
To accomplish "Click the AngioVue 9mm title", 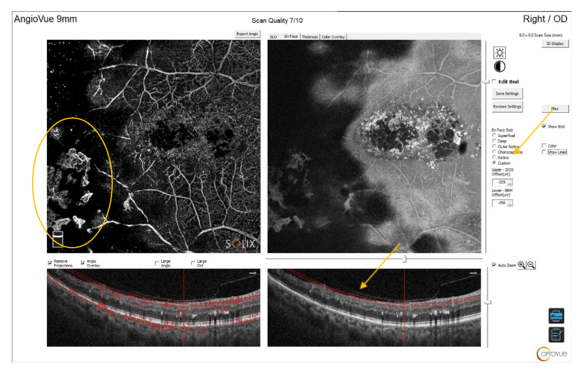I will pos(46,19).
